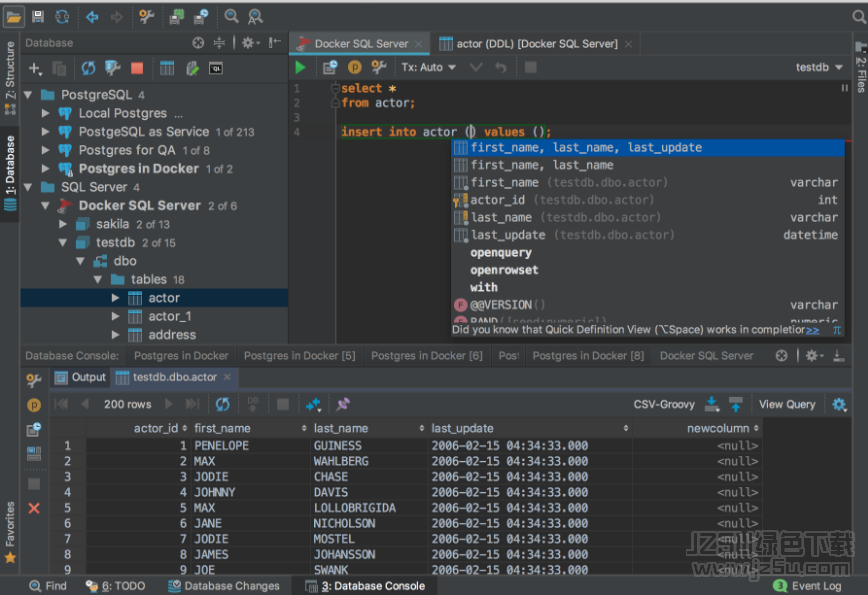Choose 'first_name, last_name' completion suggestion
Image resolution: width=868 pixels, height=595 pixels.
[648, 165]
